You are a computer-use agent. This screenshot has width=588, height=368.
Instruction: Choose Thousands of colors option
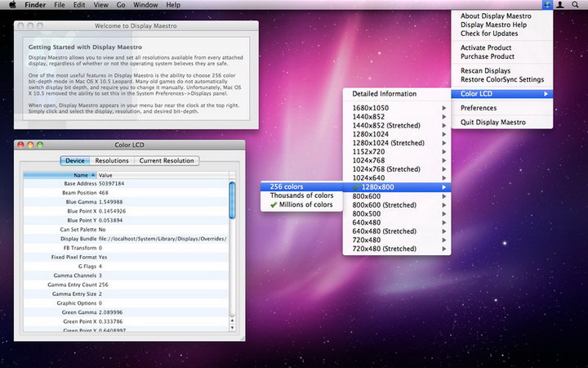(301, 195)
